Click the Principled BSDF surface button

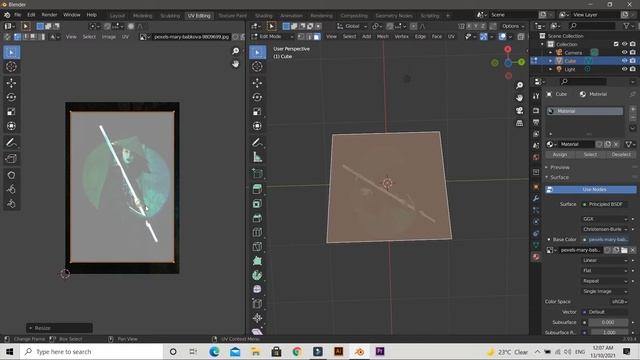605,204
